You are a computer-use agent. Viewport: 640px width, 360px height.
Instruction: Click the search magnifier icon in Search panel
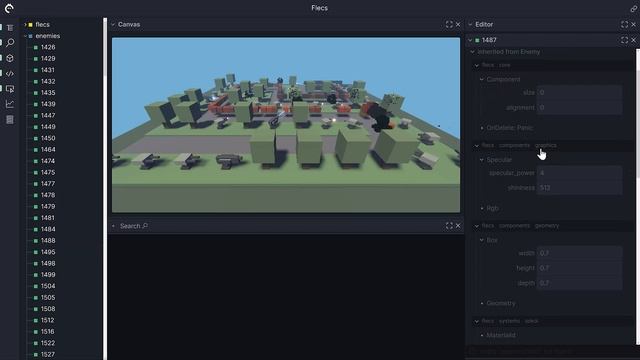(145, 226)
